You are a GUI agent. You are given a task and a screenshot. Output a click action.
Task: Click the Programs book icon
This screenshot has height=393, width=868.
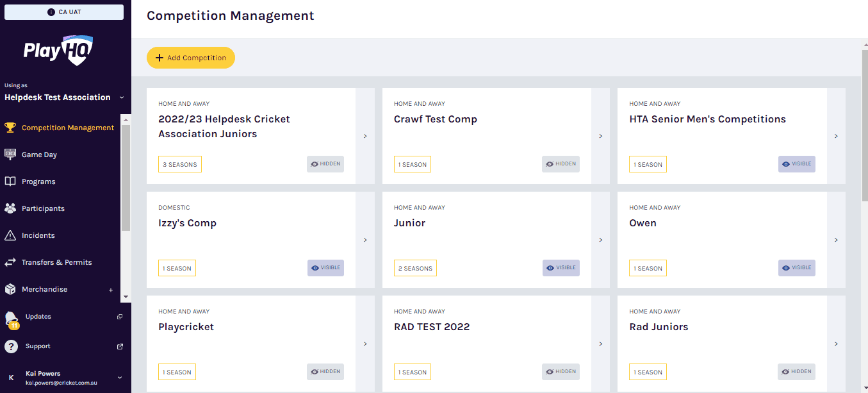tap(10, 181)
